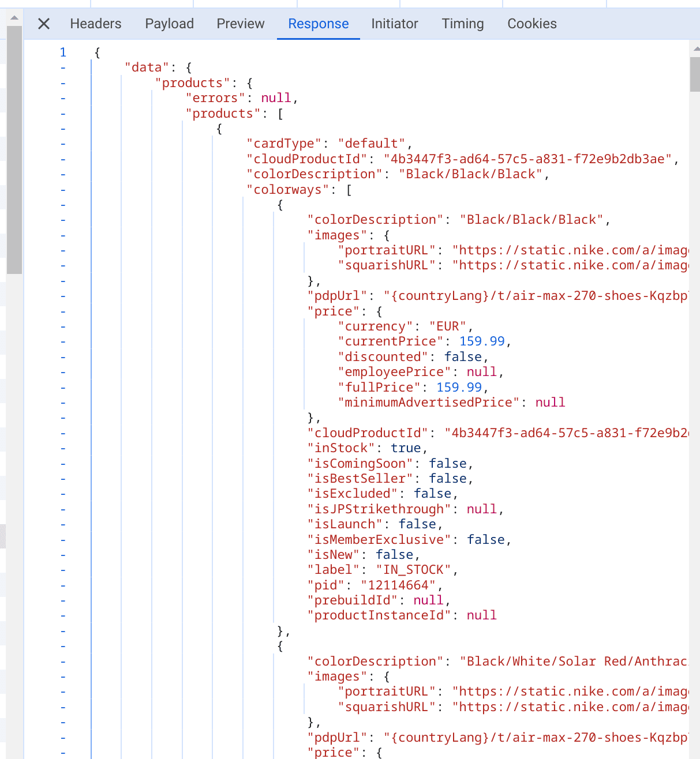Inspect the Cookies tab
The width and height of the screenshot is (700, 759).
pyautogui.click(x=531, y=24)
